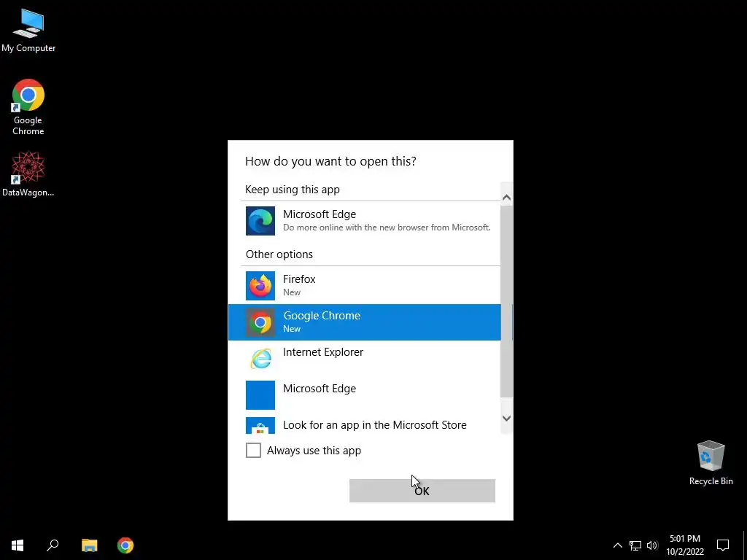Select the Google Chrome option row
This screenshot has width=747, height=560.
click(x=365, y=322)
